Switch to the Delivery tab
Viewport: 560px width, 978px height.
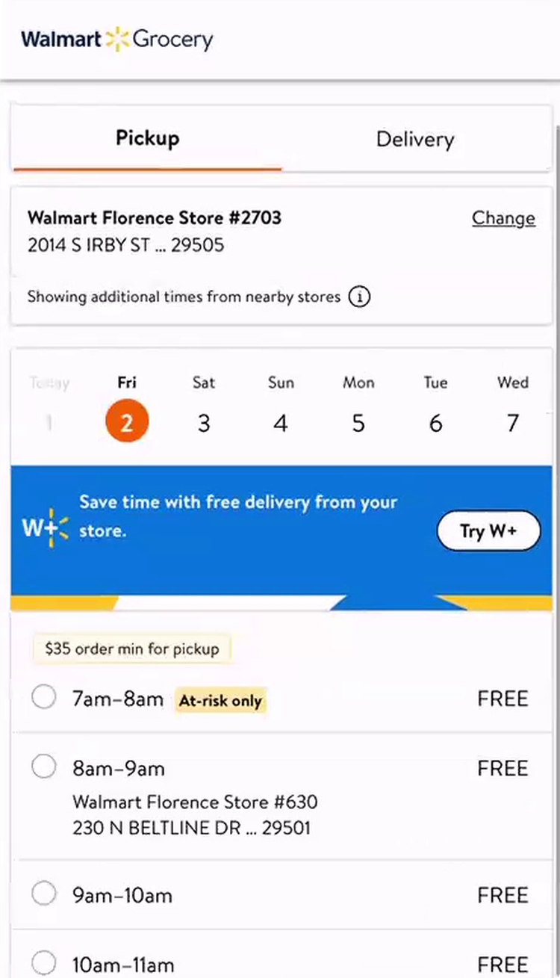414,140
